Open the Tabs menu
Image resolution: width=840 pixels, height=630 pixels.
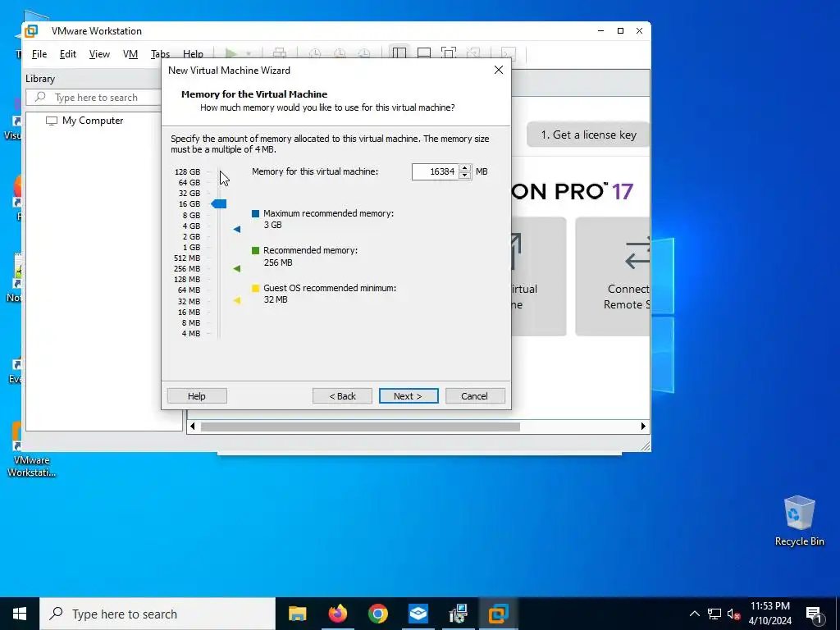point(160,54)
